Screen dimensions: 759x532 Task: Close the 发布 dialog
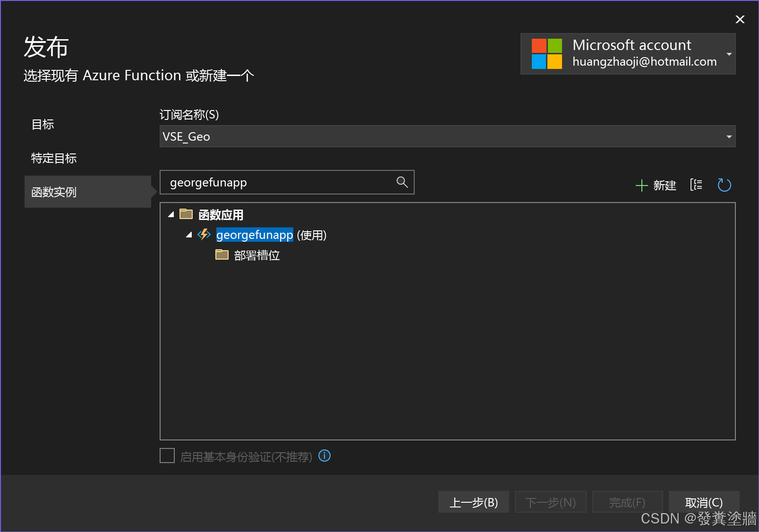pos(740,19)
